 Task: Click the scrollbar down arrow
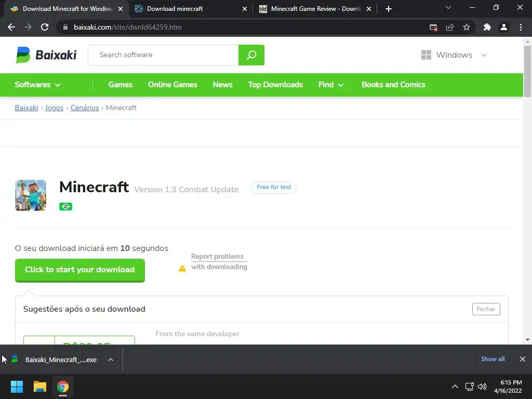coord(527,340)
